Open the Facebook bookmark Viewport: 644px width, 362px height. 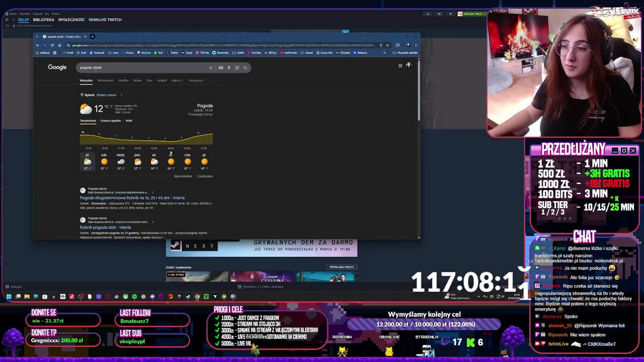[98, 53]
